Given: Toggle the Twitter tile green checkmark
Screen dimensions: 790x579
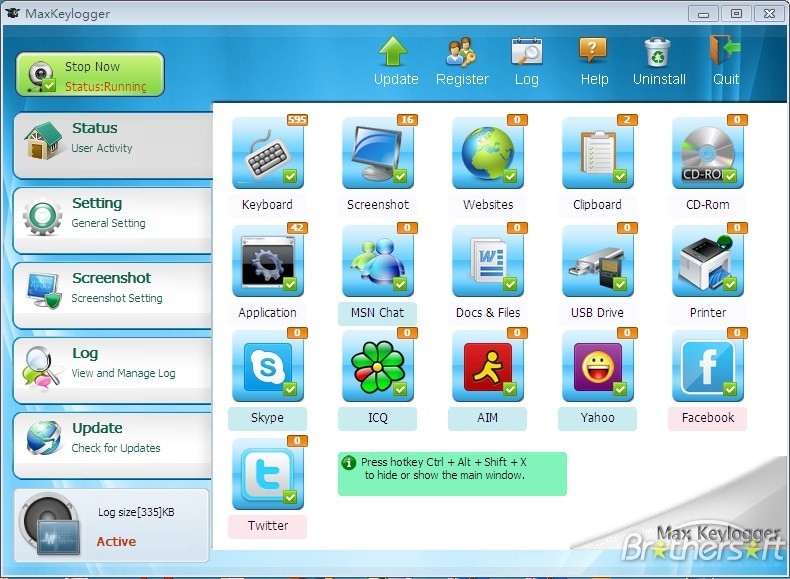Looking at the screenshot, I should click(290, 497).
